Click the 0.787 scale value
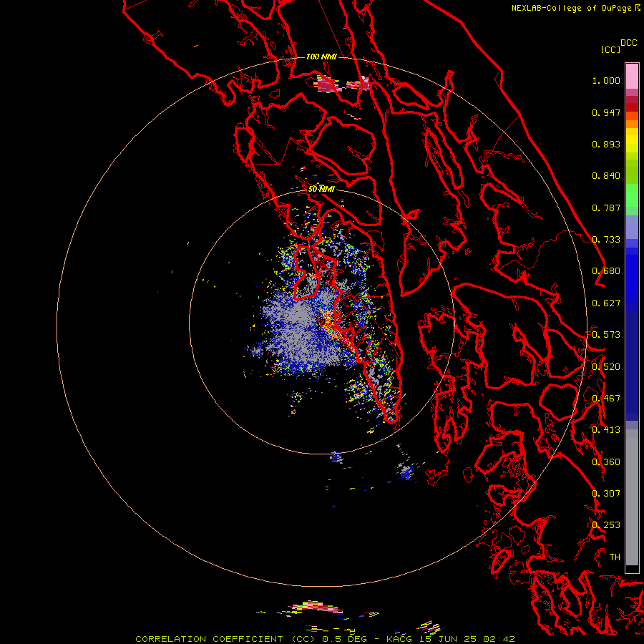Image resolution: width=644 pixels, height=644 pixels. point(606,208)
